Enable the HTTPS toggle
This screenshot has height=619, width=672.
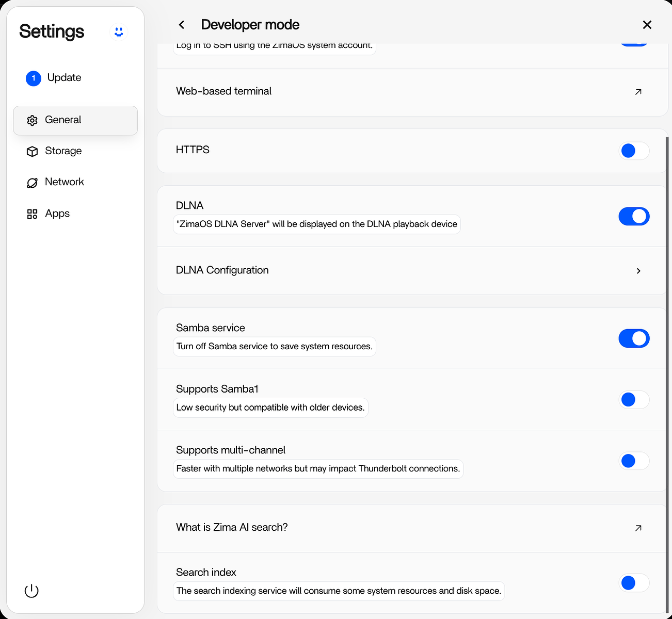(x=633, y=151)
